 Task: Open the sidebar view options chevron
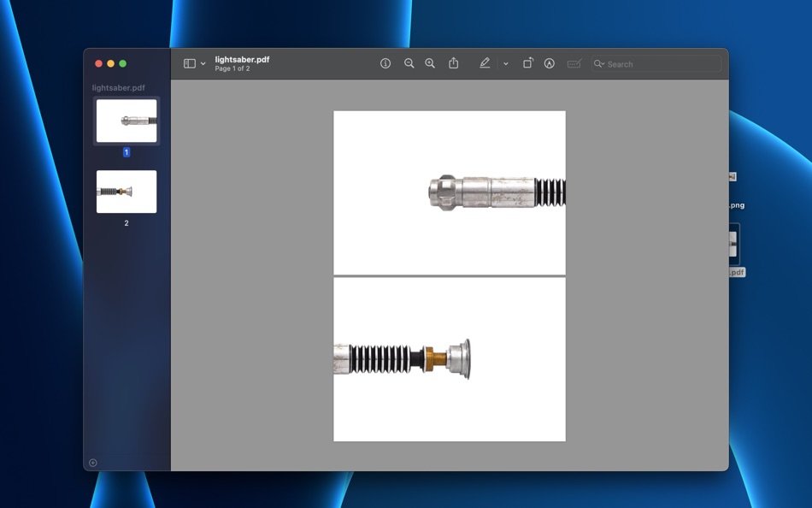203,64
